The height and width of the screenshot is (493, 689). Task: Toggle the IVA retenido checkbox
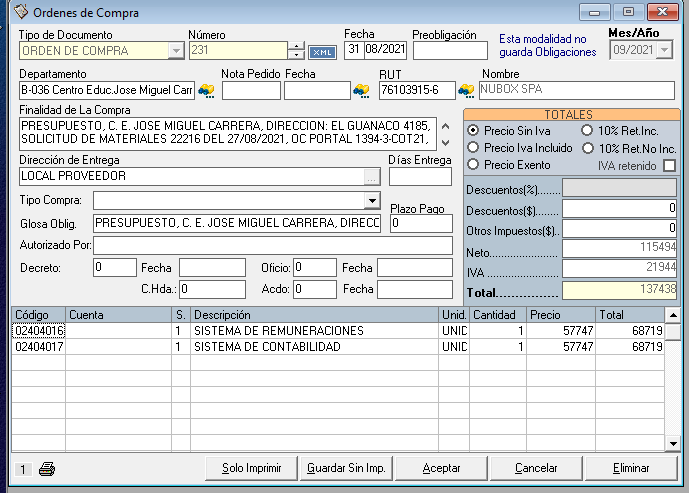669,166
